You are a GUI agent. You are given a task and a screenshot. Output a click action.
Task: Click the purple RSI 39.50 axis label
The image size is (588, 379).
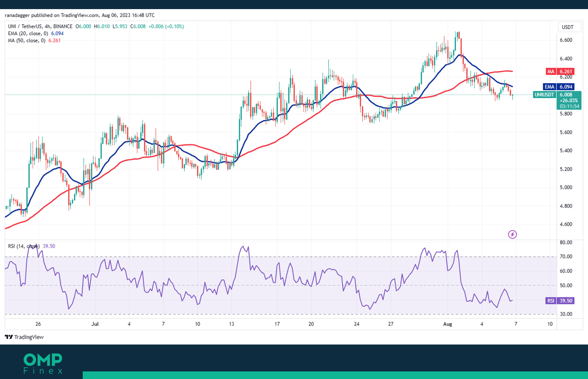tap(560, 301)
